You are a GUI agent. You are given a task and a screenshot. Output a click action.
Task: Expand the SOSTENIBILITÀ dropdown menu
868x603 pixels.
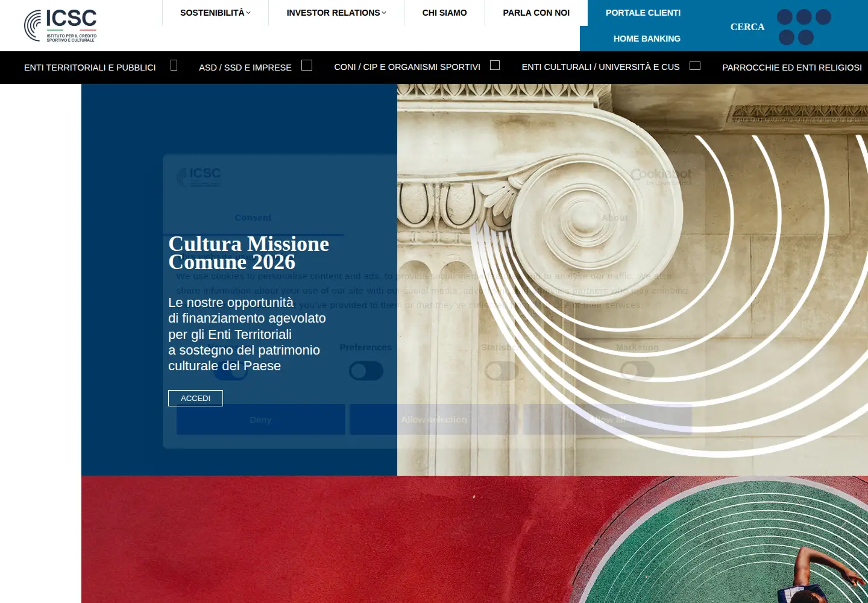[x=215, y=13]
